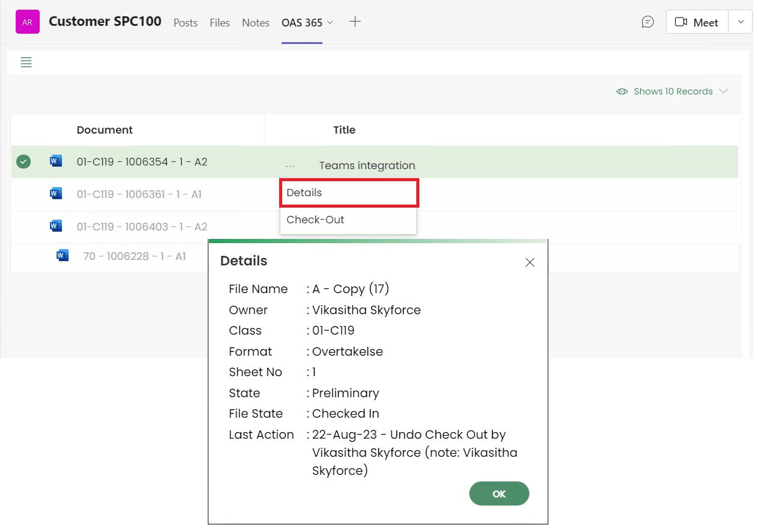This screenshot has width=758, height=532.
Task: Expand the Shows 10 Records dropdown
Action: click(x=723, y=91)
